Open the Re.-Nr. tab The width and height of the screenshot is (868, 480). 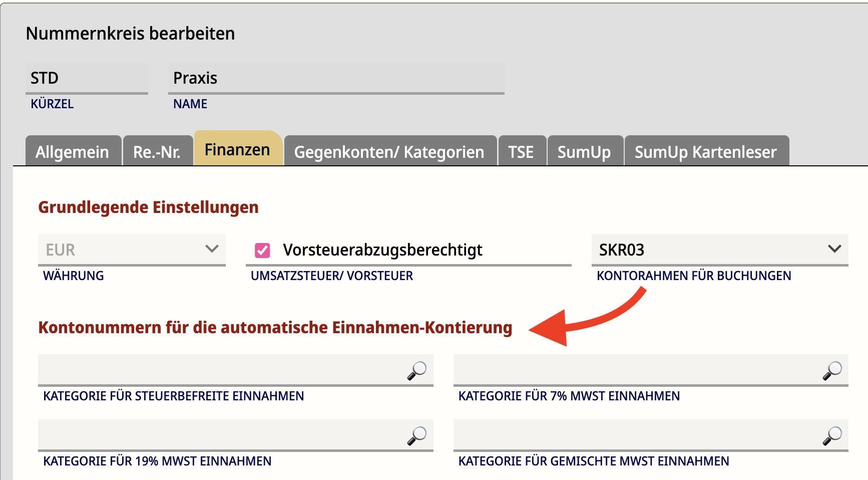(x=157, y=152)
